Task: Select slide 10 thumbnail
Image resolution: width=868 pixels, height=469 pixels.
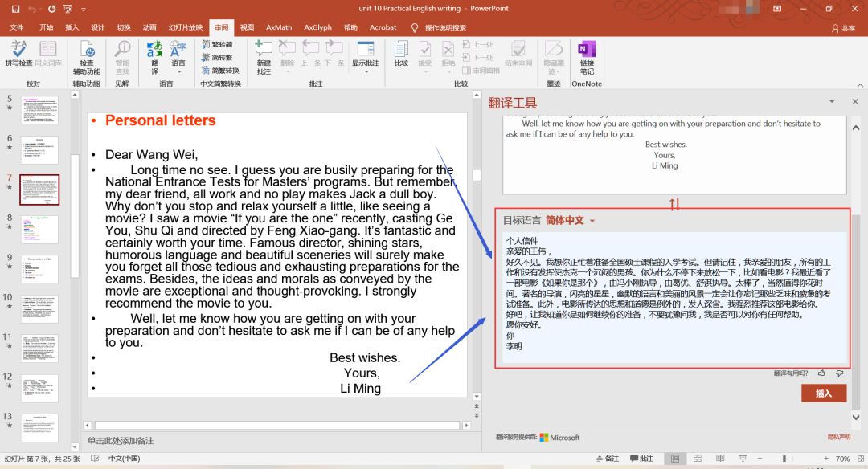Action: pos(39,308)
